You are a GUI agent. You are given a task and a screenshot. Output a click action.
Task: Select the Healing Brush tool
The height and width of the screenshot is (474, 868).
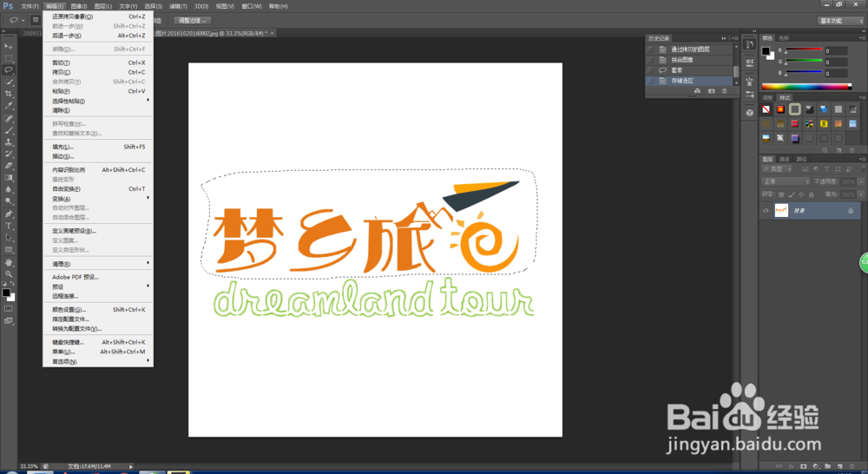(9, 118)
